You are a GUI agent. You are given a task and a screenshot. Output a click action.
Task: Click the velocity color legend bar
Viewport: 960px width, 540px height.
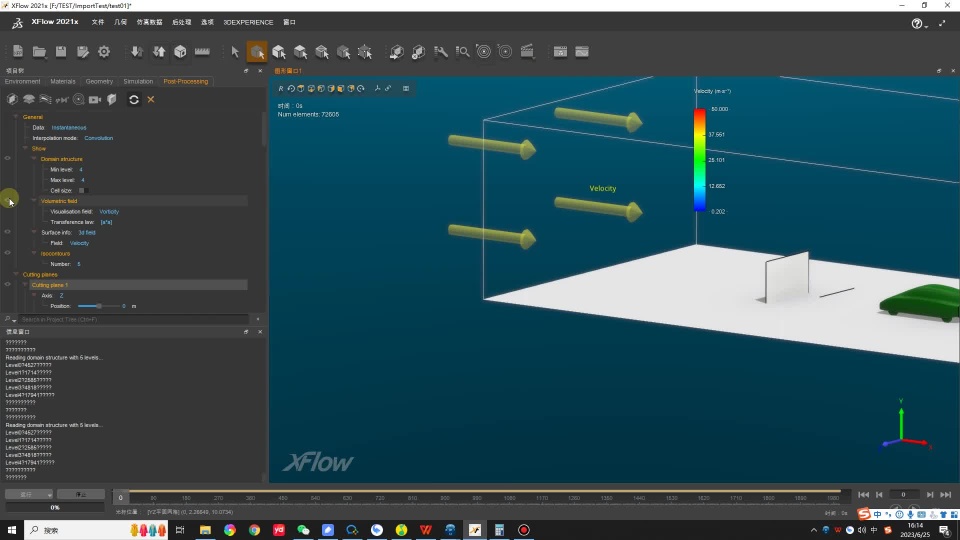tap(699, 160)
